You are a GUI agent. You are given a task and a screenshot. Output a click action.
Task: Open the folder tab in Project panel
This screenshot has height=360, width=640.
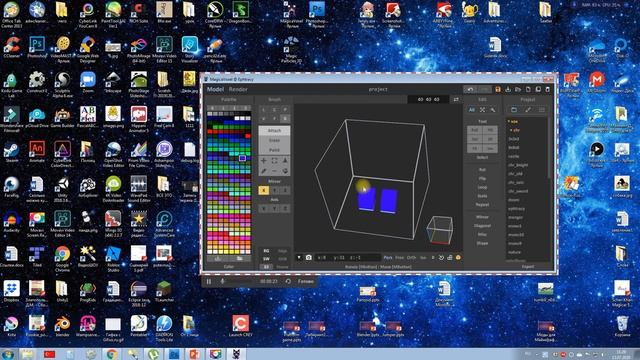[x=514, y=110]
